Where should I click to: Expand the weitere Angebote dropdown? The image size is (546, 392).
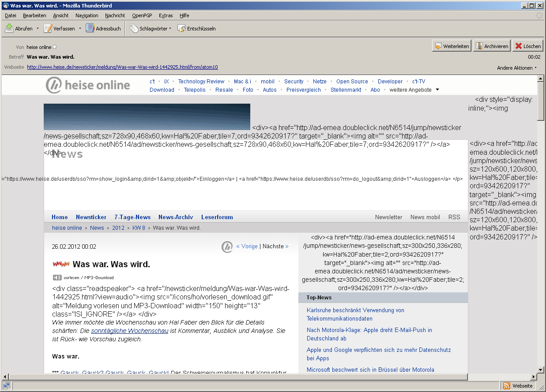coord(414,90)
